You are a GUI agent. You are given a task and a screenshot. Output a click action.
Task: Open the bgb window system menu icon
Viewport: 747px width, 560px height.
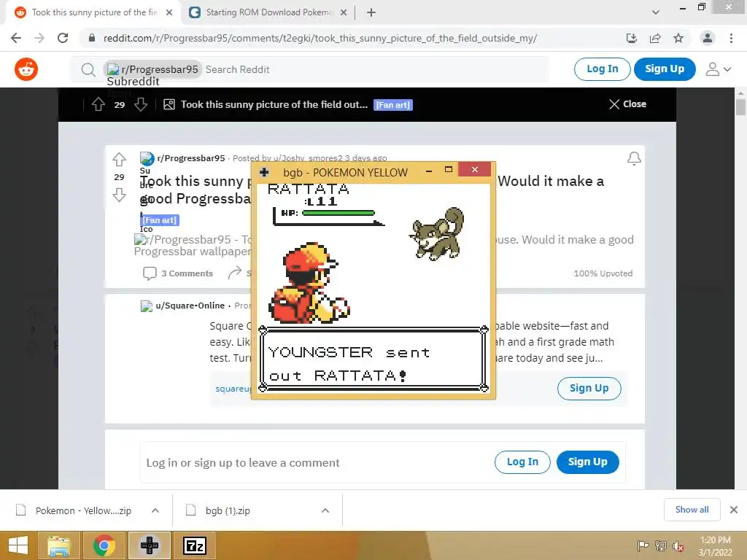[x=264, y=172]
